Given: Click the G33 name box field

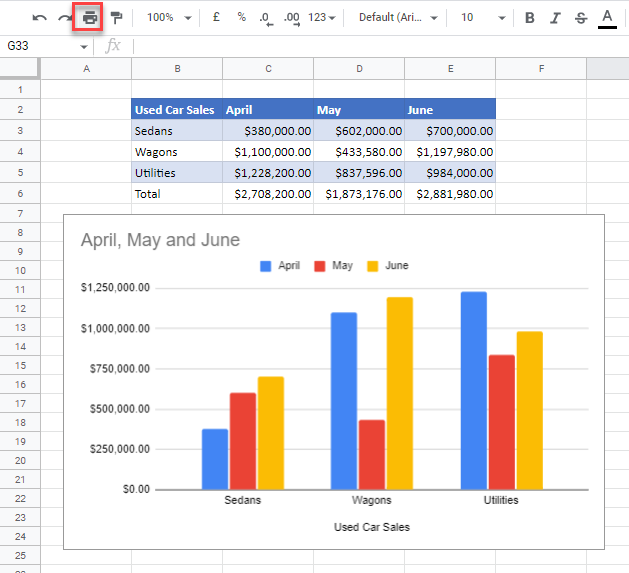Looking at the screenshot, I should pos(40,46).
